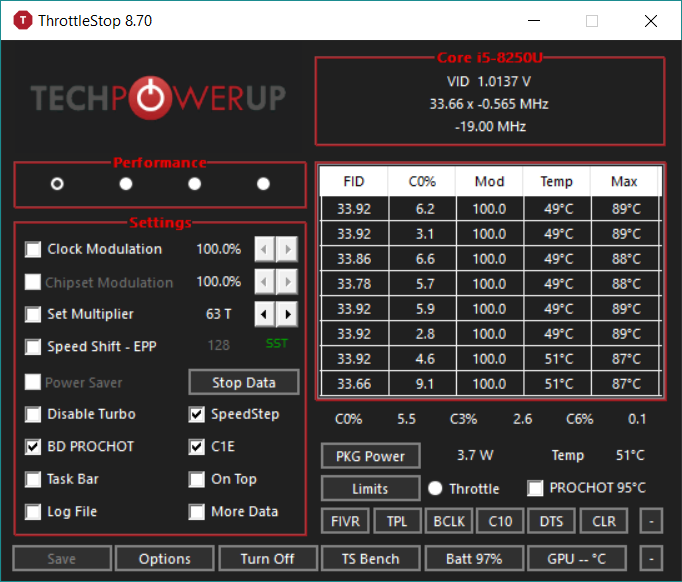Enable Disable Turbo checkbox
682x582 pixels.
tap(34, 414)
